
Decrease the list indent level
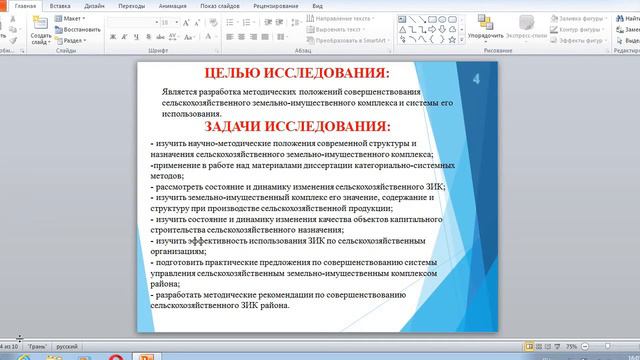click(268, 22)
